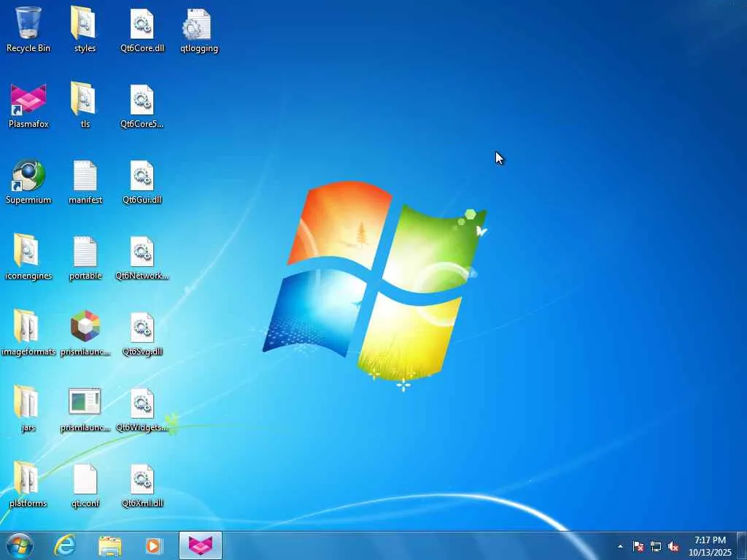Open Action Center flag tray icon

[x=638, y=546]
